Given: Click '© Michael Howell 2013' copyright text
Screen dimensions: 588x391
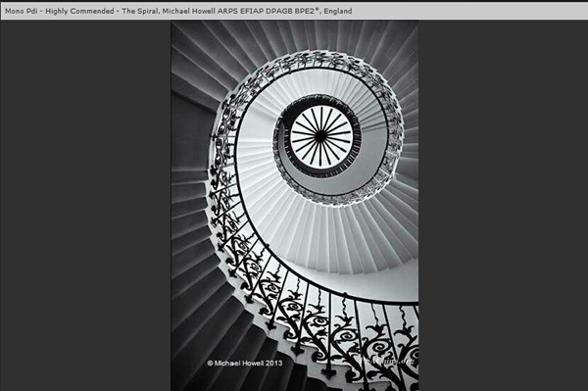Looking at the screenshot, I should 245,363.
